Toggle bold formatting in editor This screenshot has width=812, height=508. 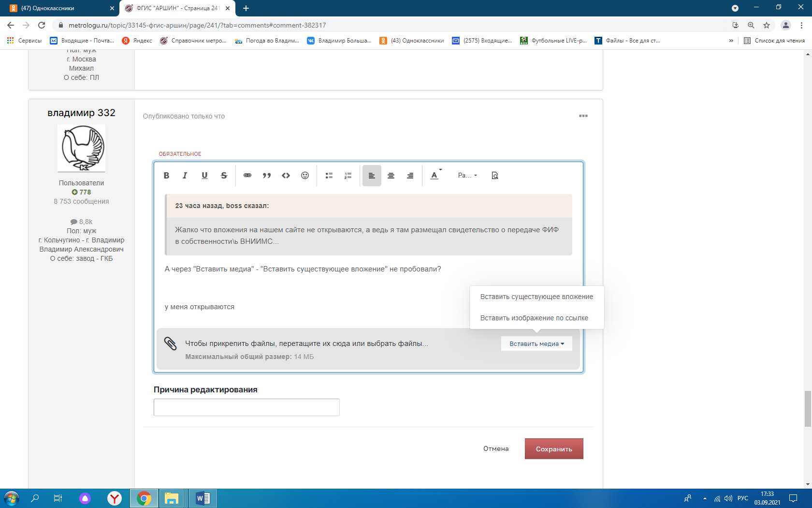coord(166,176)
